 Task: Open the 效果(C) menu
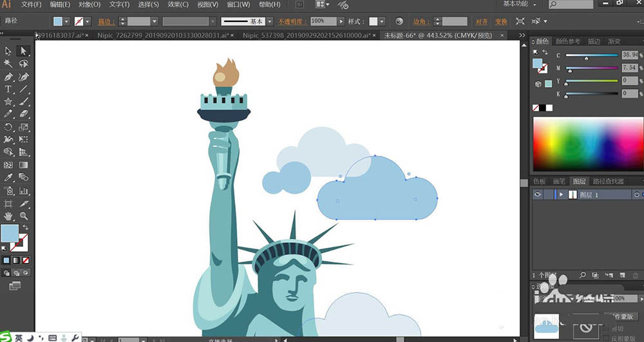pos(178,5)
